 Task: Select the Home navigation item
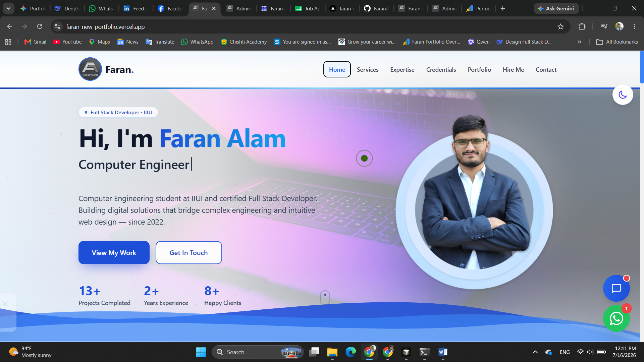[x=337, y=69]
